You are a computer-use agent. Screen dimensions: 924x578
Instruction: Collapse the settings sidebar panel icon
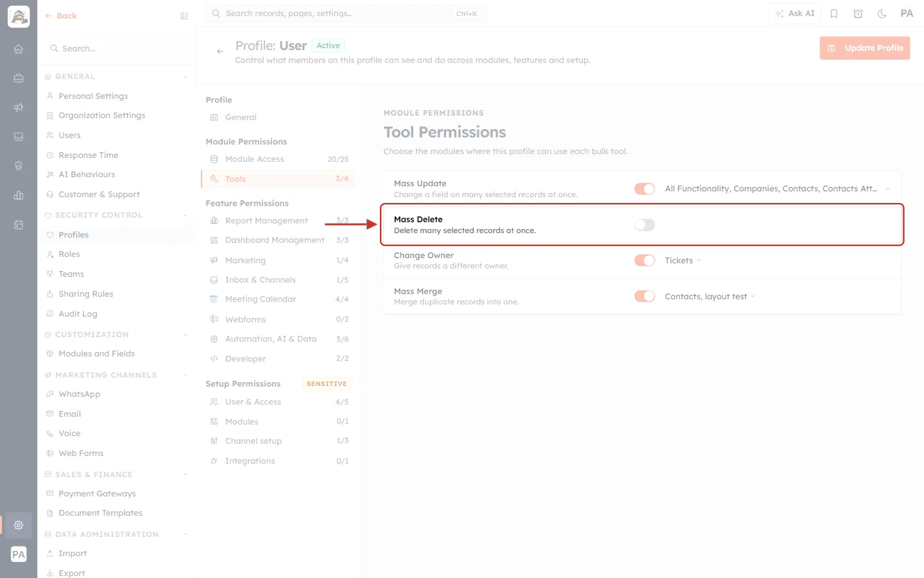[x=184, y=16]
